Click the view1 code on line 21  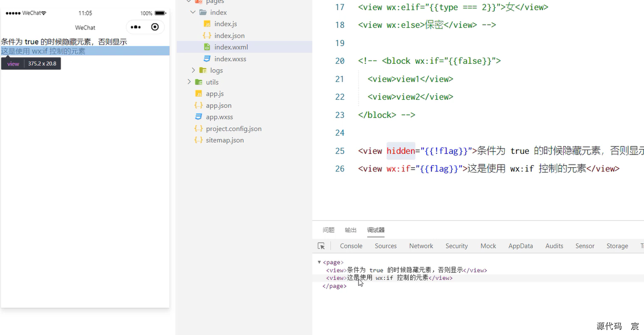coord(411,79)
